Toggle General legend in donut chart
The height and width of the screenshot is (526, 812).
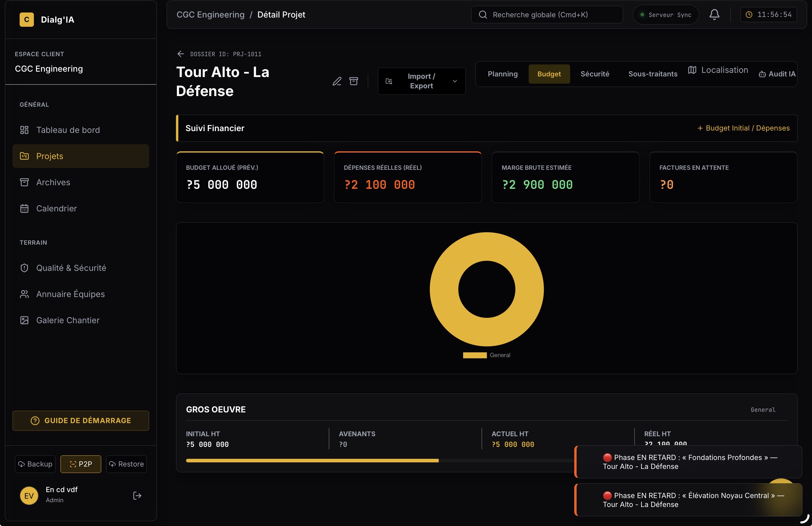pos(486,355)
